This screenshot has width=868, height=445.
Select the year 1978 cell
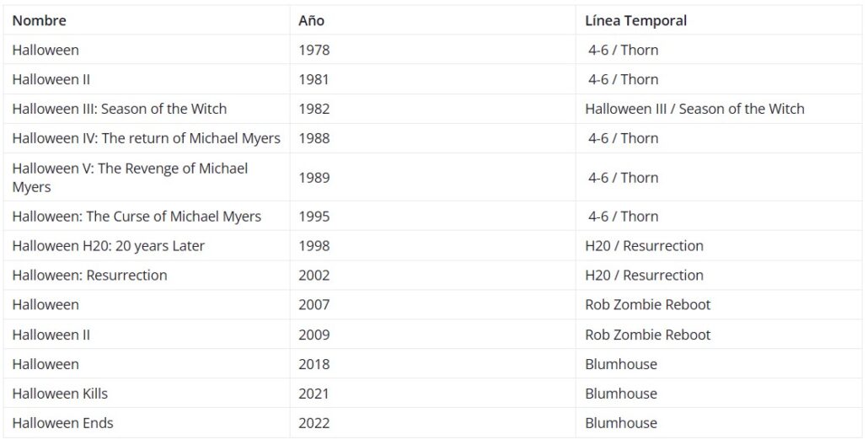(x=313, y=50)
